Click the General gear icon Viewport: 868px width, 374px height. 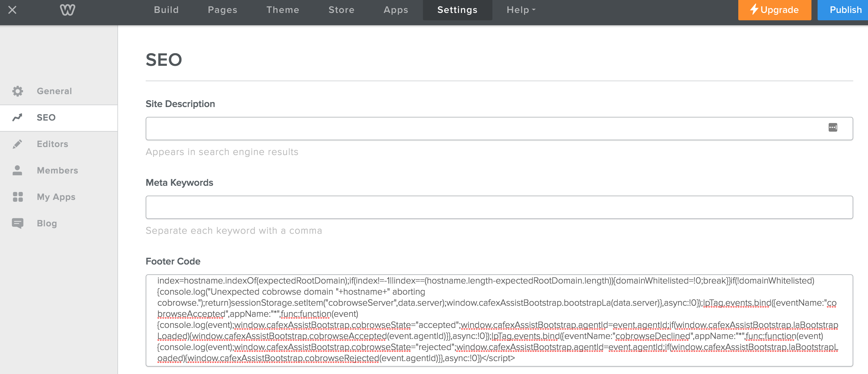18,91
